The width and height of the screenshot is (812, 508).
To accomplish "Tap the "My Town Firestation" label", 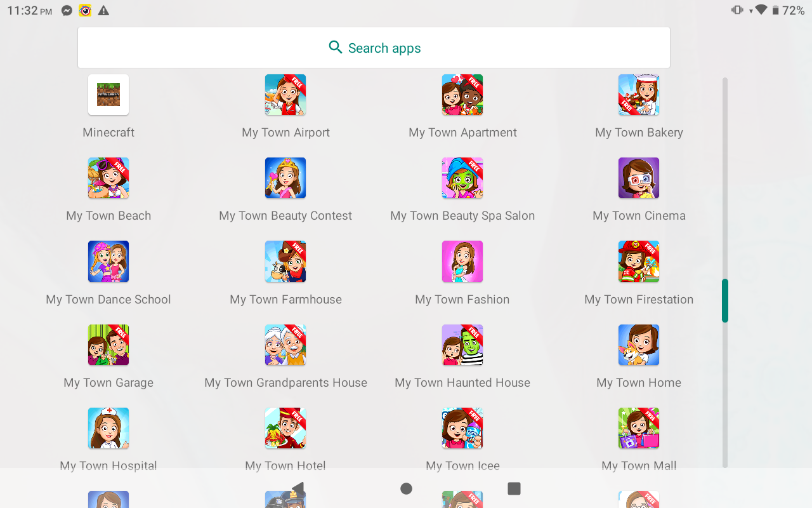I will tap(639, 300).
